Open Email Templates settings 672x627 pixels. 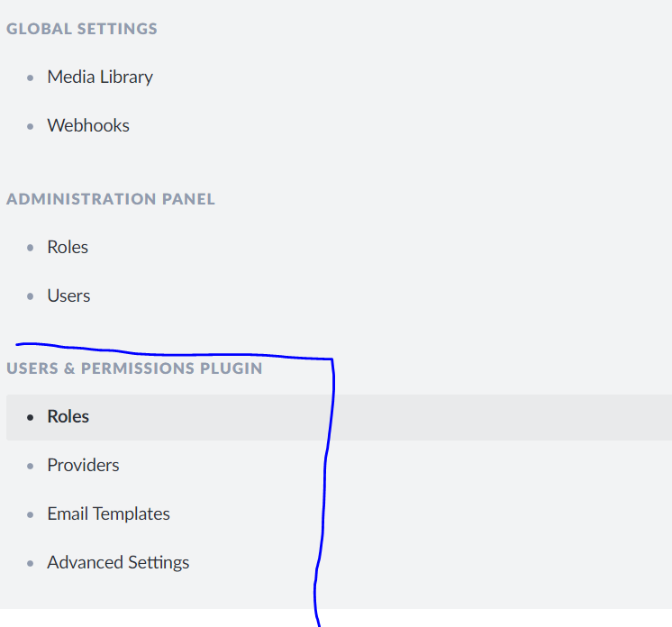108,514
